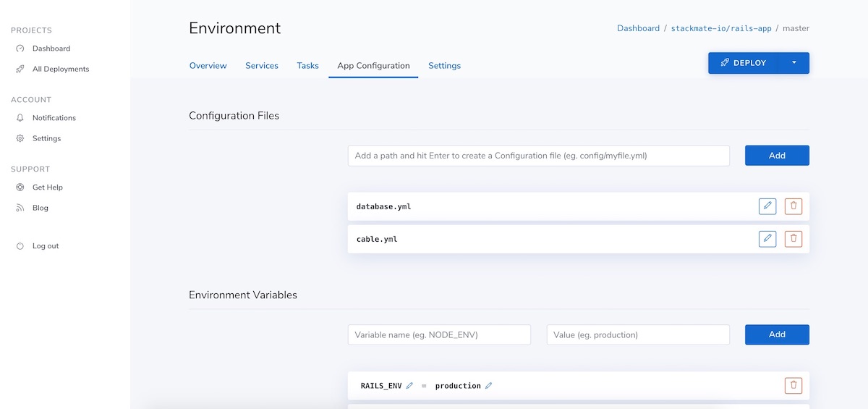Select the App Configuration tab
The image size is (868, 409).
point(373,65)
